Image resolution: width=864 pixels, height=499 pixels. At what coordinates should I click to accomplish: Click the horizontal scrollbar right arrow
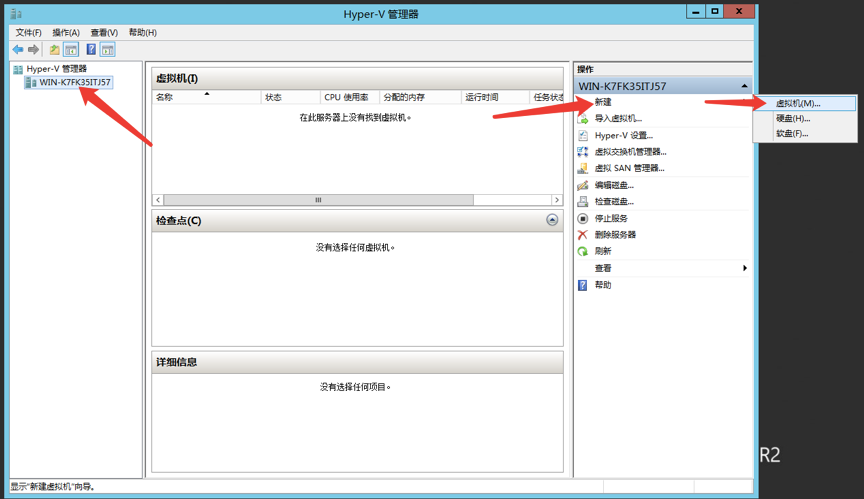coord(557,200)
